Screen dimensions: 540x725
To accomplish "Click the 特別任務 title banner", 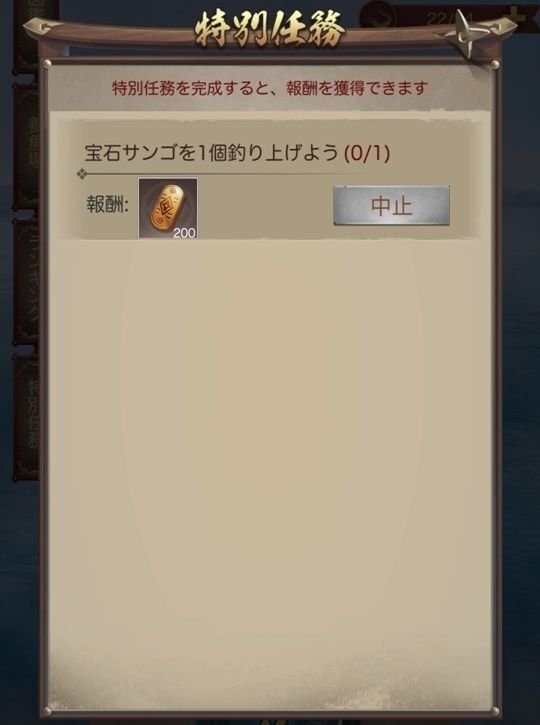I will (x=270, y=29).
